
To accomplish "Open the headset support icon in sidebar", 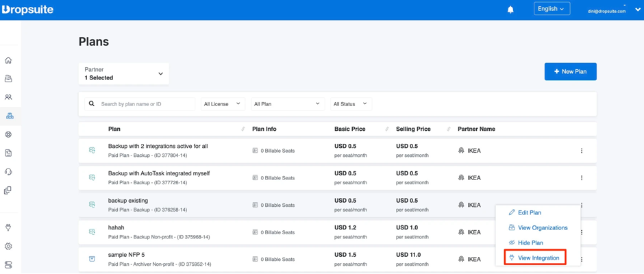I will click(9, 172).
